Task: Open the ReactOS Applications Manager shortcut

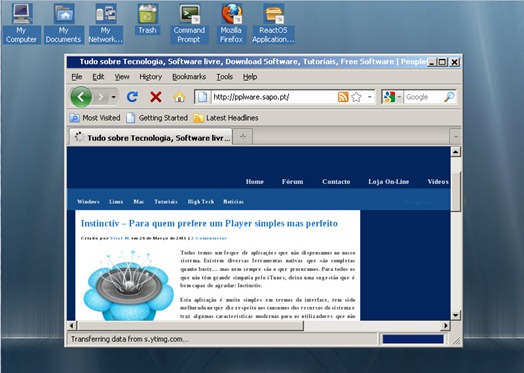Action: pos(273,23)
